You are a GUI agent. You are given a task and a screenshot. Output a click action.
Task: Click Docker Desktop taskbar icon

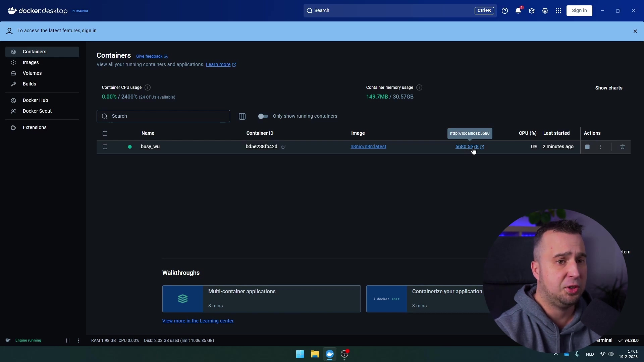click(330, 354)
